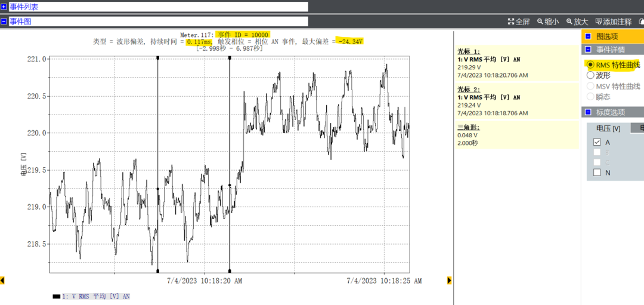Click the -24.34V max deviation value
Image resolution: width=644 pixels, height=305 pixels.
coord(351,42)
